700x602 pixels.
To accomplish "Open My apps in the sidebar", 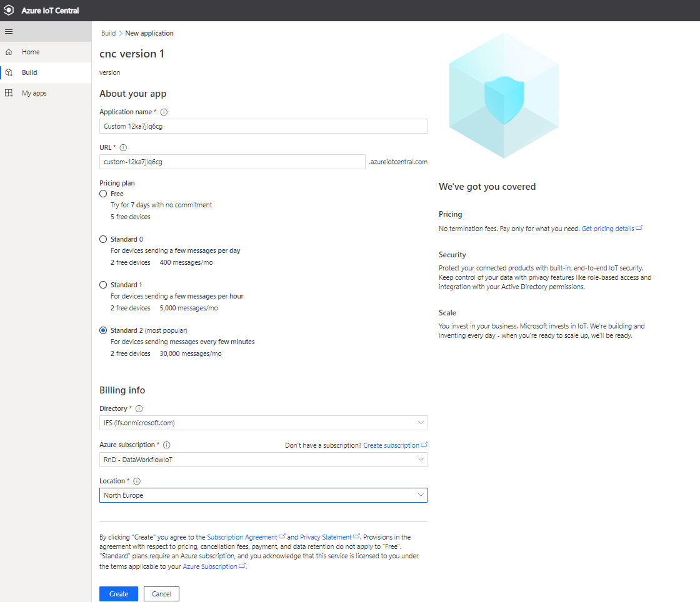I will point(34,93).
